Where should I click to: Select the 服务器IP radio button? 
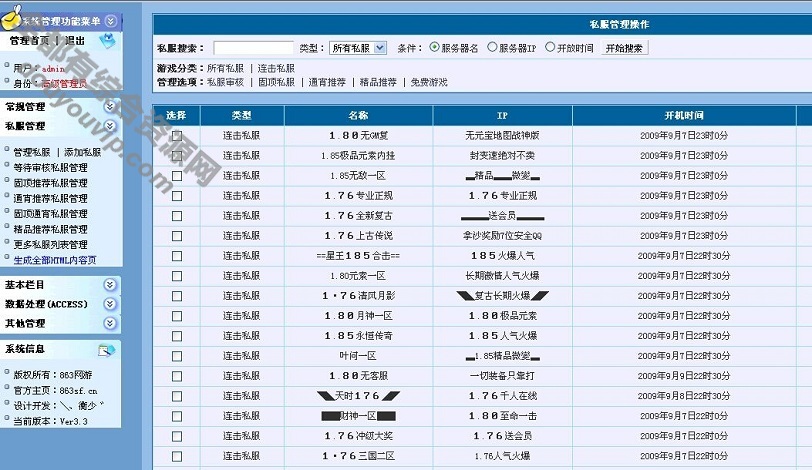pyautogui.click(x=492, y=47)
